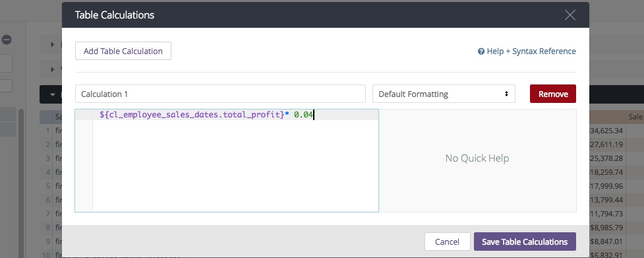Open the Default Formatting dropdown
The width and height of the screenshot is (644, 258).
444,94
